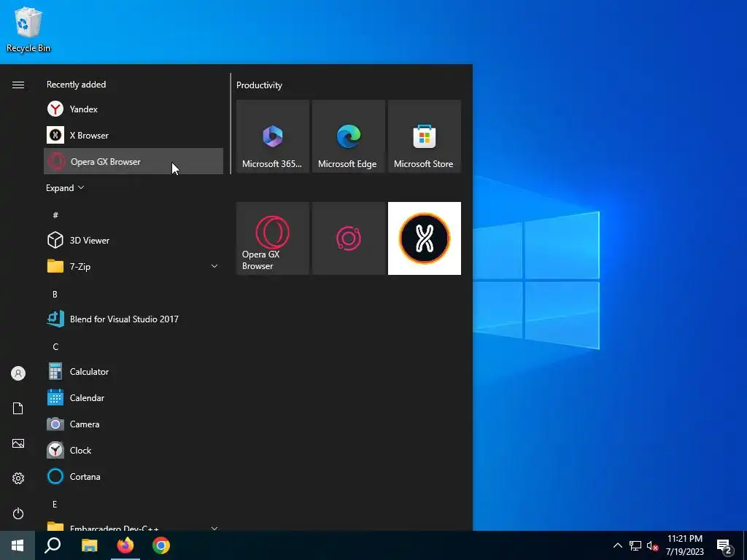Show hidden system tray icons
This screenshot has width=747, height=560.
617,545
